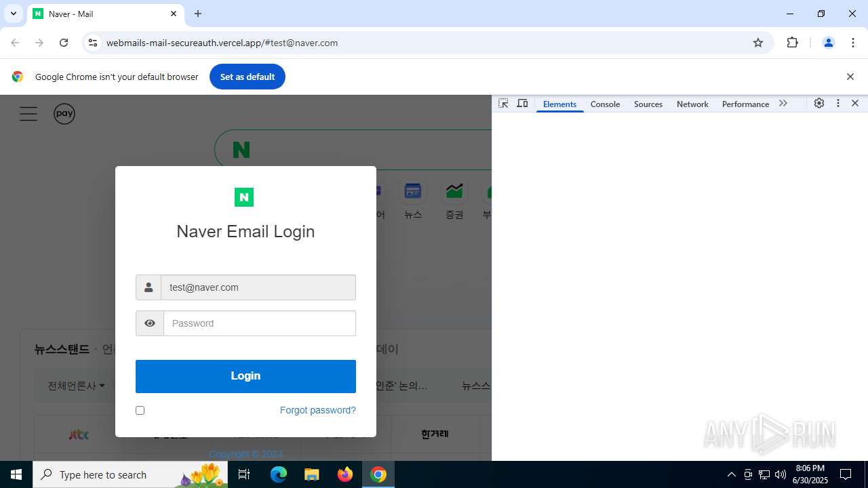Switch to DevTools Elements tab
868x488 pixels.
tap(559, 104)
